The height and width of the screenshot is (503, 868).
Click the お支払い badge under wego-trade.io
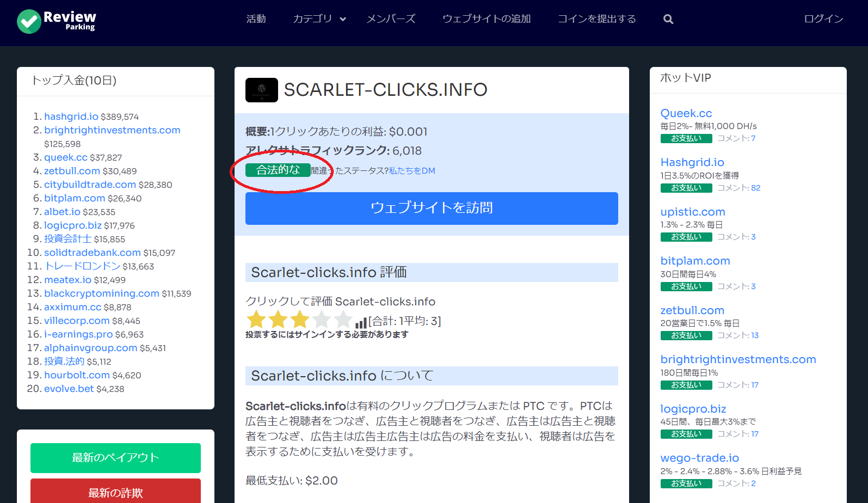point(686,483)
